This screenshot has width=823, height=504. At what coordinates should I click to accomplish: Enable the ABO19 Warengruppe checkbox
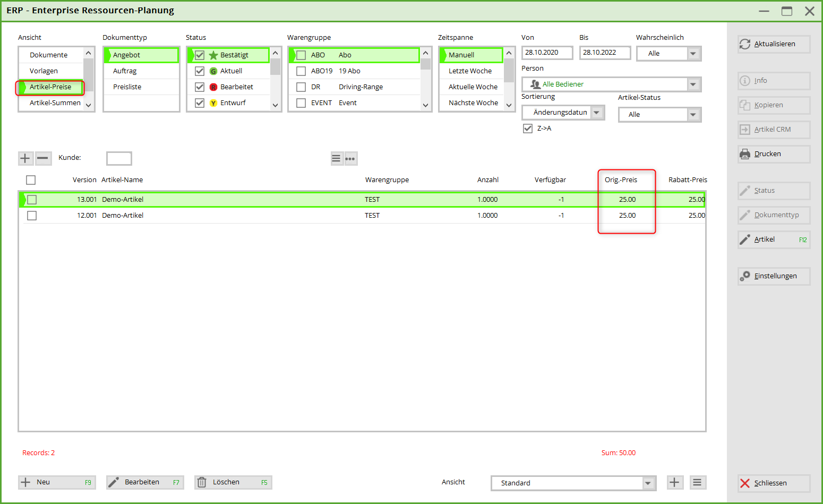coord(301,71)
